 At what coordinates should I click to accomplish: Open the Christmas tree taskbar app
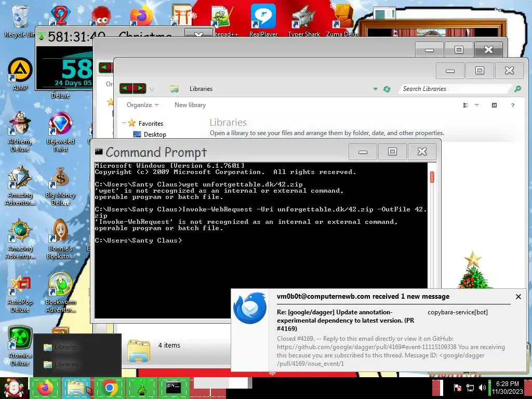click(141, 388)
